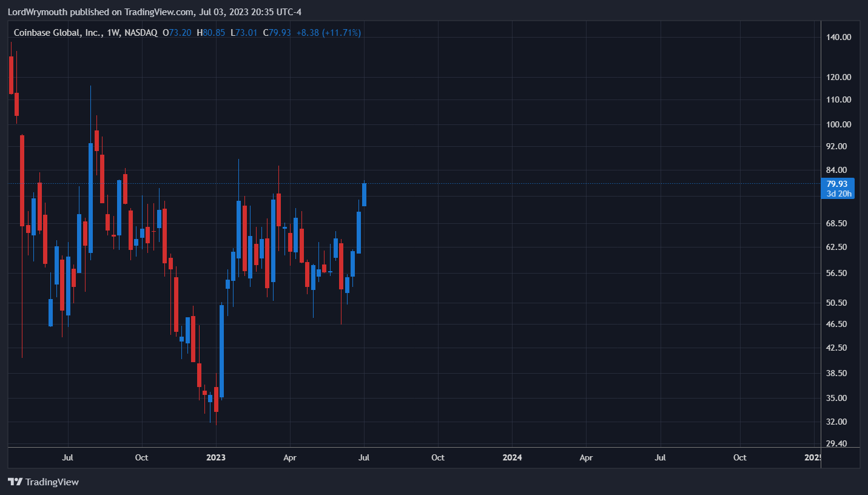Screen dimensions: 868x495
Task: Click the 42.50 price axis label
Action: coord(837,348)
